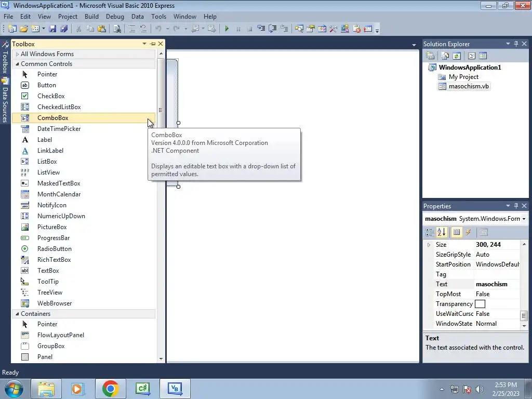
Task: Toggle Categorized view in the Properties panel
Action: pyautogui.click(x=430, y=232)
